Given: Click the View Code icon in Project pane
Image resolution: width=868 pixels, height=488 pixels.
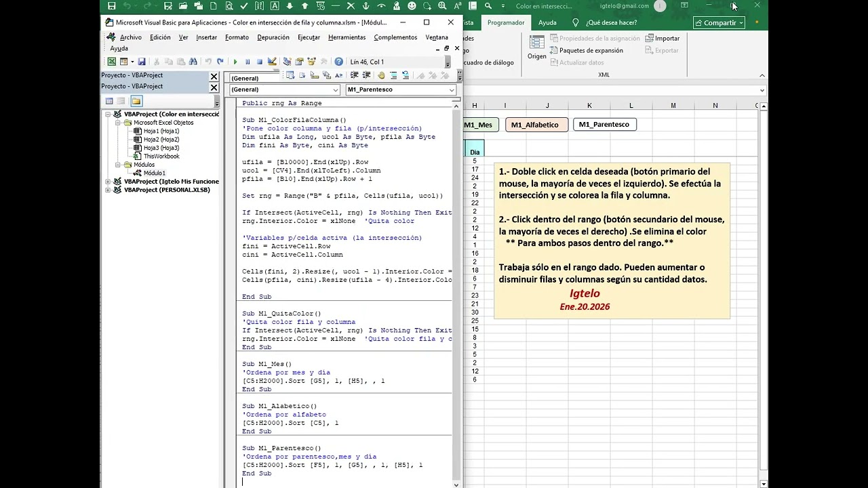Looking at the screenshot, I should point(109,101).
